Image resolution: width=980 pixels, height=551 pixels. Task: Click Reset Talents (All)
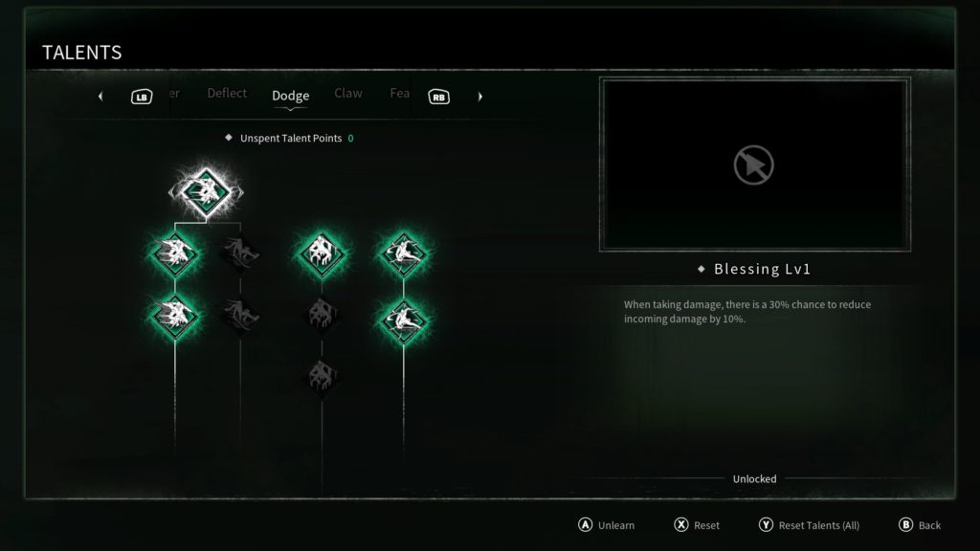pyautogui.click(x=809, y=525)
